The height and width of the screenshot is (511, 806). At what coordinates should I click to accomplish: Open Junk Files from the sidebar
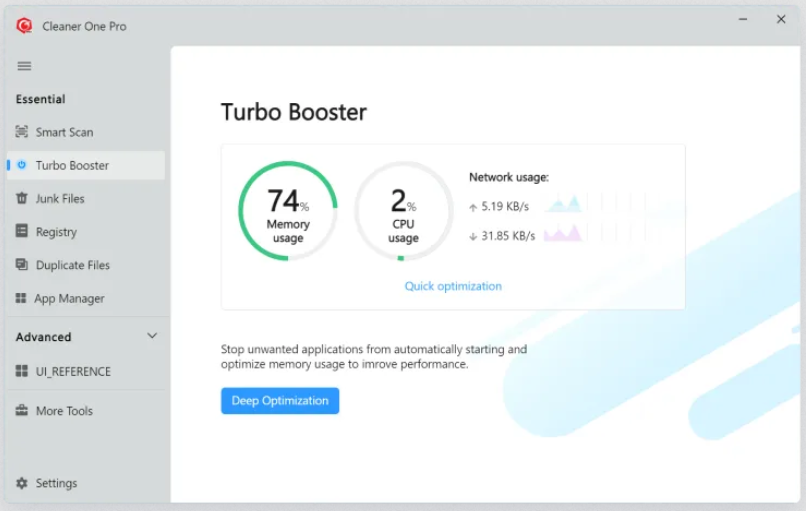[x=60, y=198]
